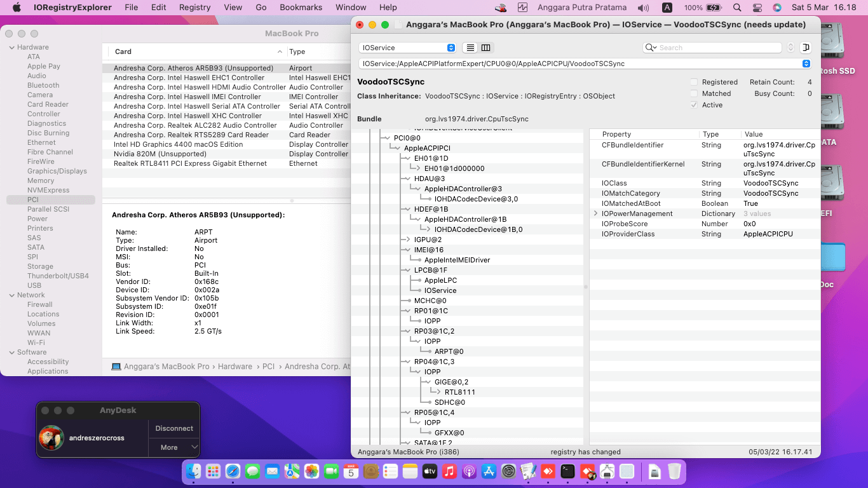868x488 pixels.
Task: Select Realtek ALC282 Audio Controller row
Action: point(226,125)
